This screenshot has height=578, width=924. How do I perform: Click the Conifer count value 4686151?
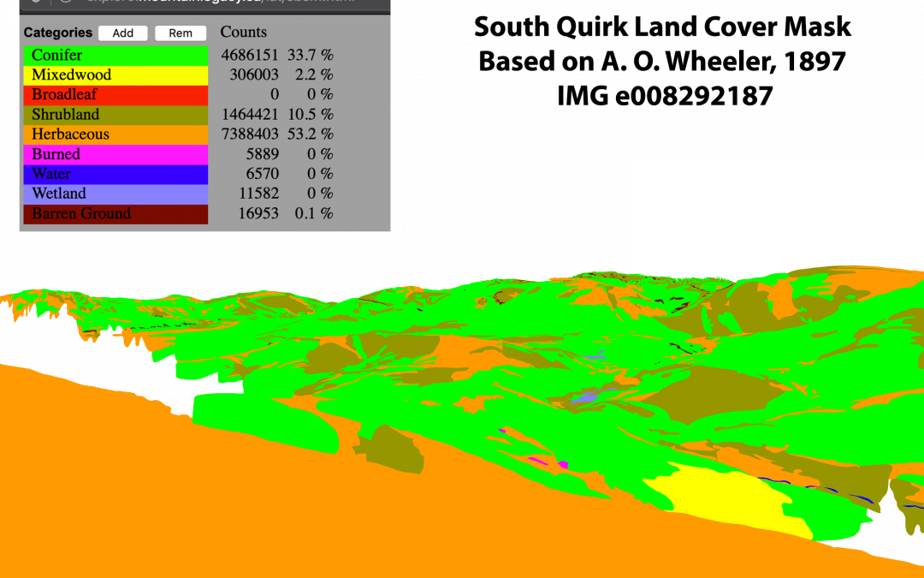pos(250,55)
